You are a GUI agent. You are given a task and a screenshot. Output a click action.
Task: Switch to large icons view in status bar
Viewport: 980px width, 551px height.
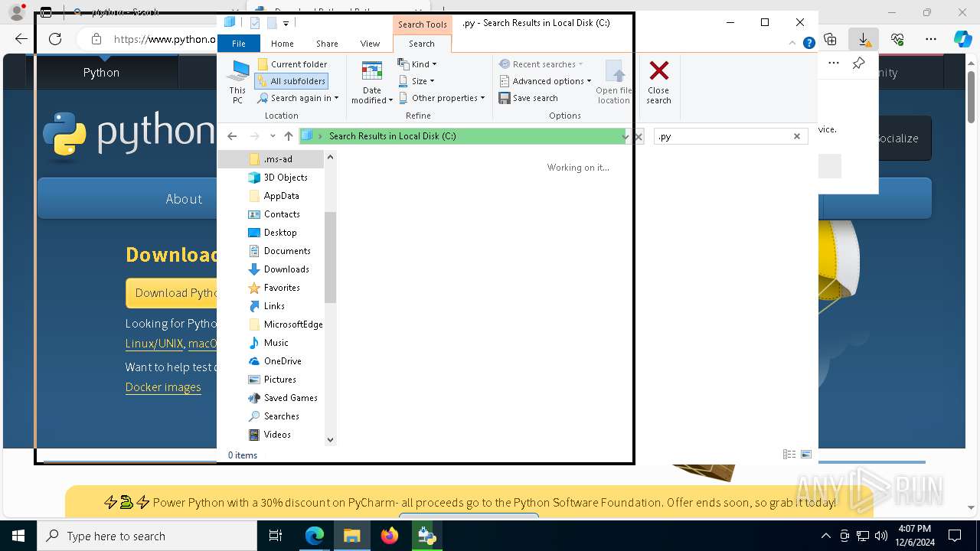coord(806,455)
